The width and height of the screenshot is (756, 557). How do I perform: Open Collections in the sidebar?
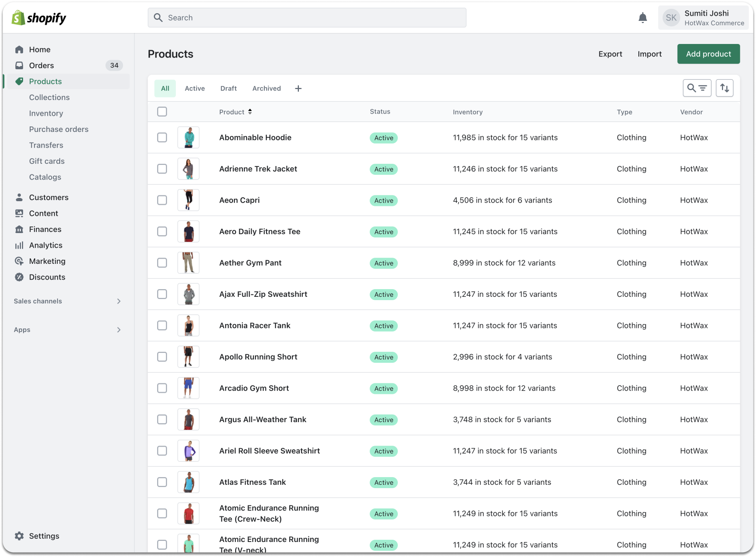[x=49, y=97]
